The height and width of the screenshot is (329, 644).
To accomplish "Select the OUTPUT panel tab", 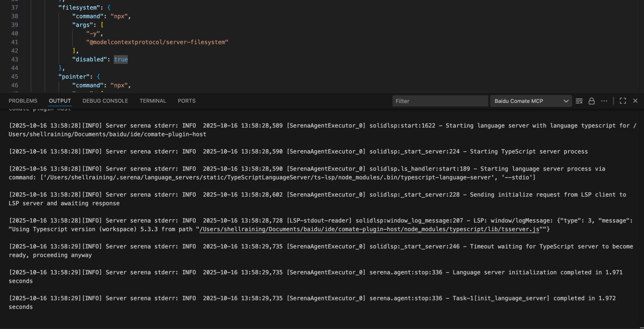I will (60, 101).
